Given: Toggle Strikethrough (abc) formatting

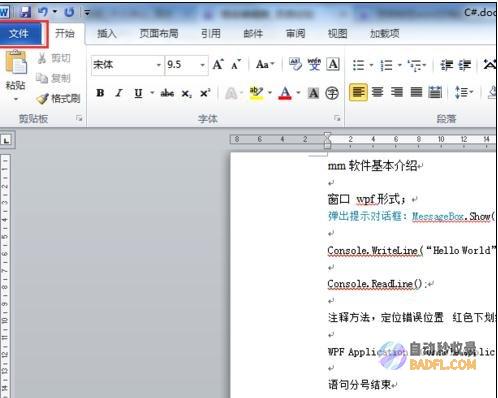Looking at the screenshot, I should click(x=167, y=93).
